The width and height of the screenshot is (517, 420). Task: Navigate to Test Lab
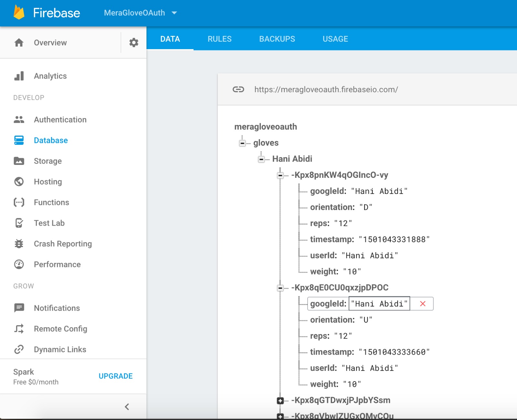[x=49, y=223]
